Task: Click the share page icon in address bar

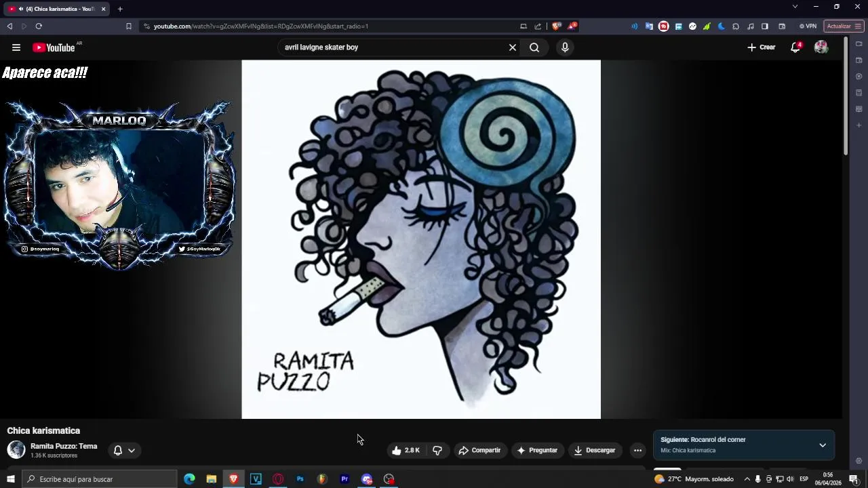Action: tap(538, 26)
